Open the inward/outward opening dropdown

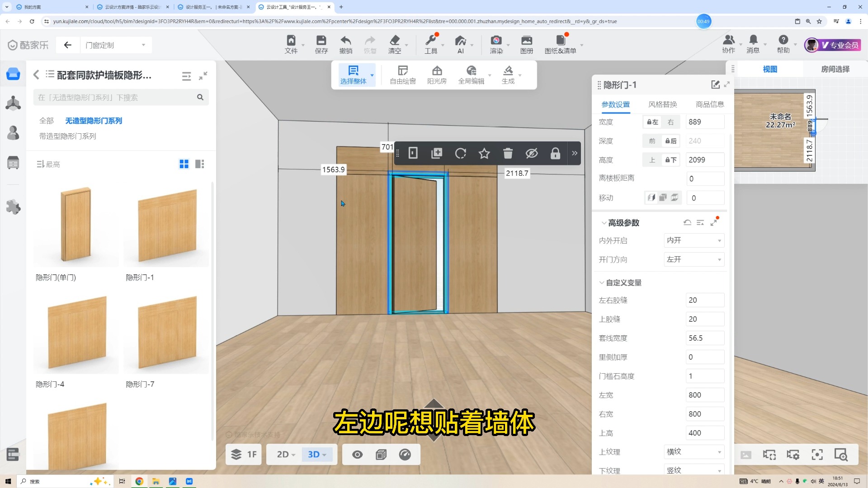coord(693,240)
